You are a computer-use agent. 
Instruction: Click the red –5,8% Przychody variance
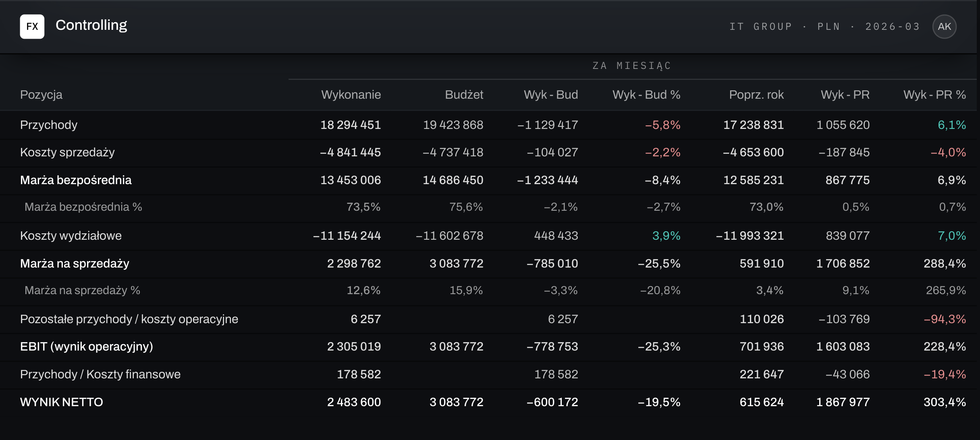pyautogui.click(x=662, y=125)
